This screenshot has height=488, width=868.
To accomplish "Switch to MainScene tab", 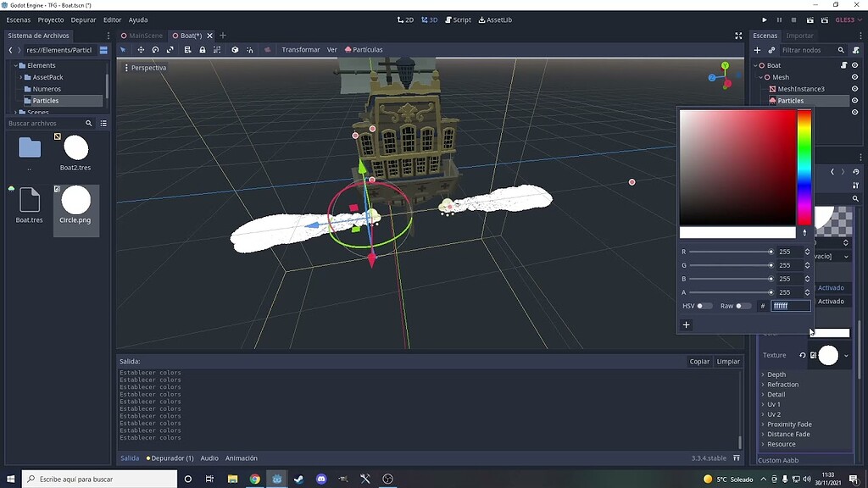I will [142, 36].
